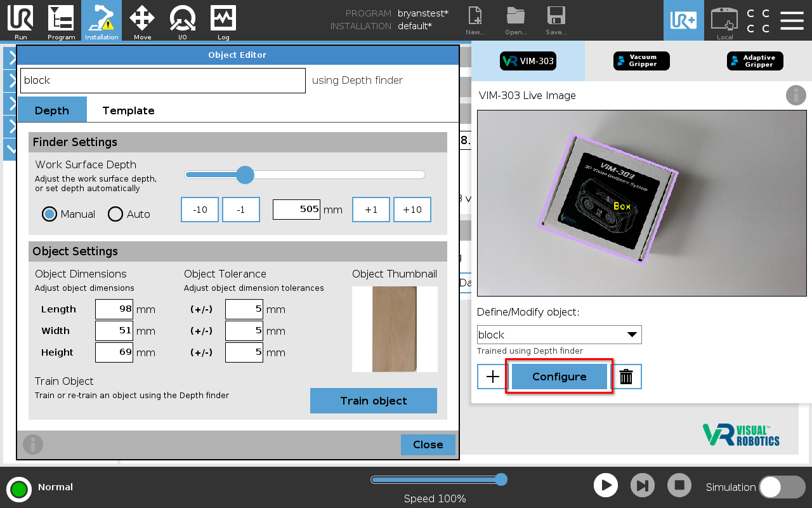Open the Installation screen
This screenshot has height=508, width=812.
coord(101,21)
